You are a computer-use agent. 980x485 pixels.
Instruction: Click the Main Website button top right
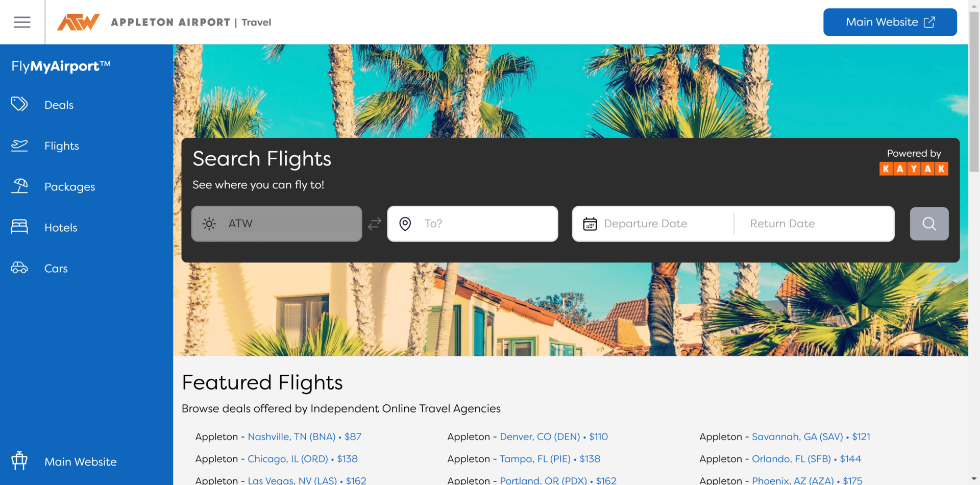click(x=890, y=22)
